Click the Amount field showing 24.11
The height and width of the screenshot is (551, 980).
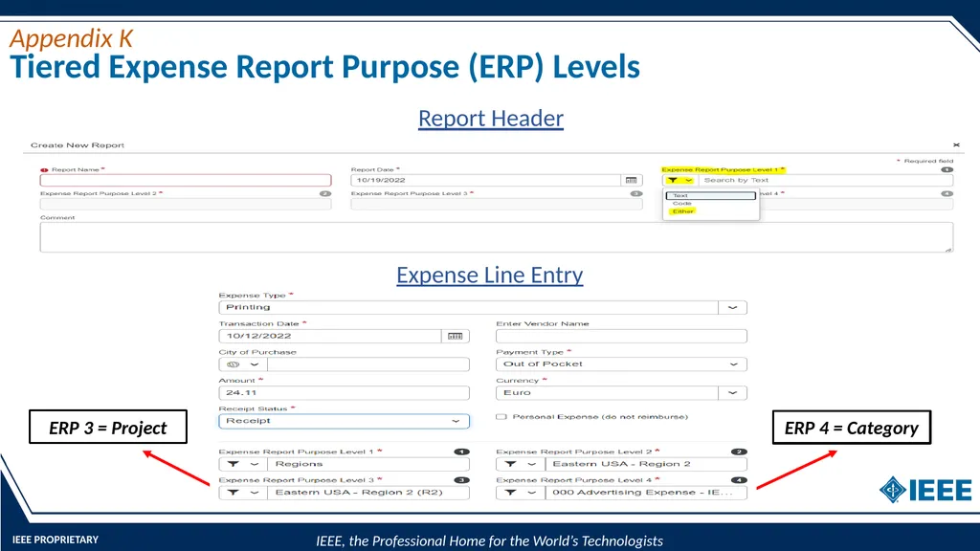click(344, 393)
